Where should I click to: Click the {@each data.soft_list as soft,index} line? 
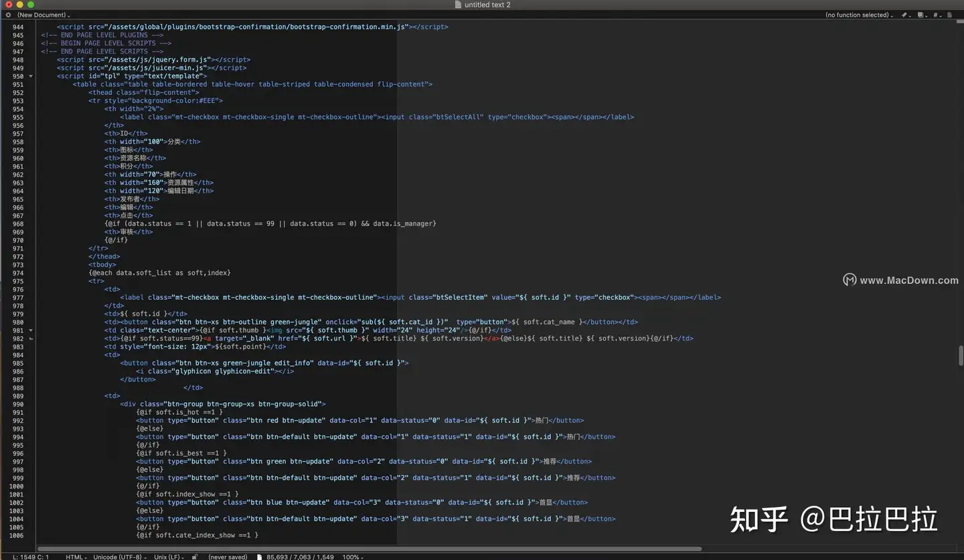[159, 273]
